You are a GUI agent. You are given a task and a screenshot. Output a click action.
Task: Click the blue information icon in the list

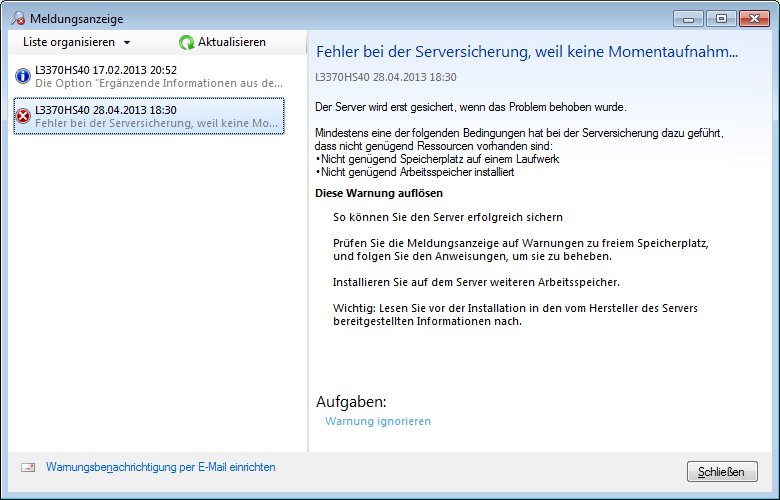[x=23, y=76]
